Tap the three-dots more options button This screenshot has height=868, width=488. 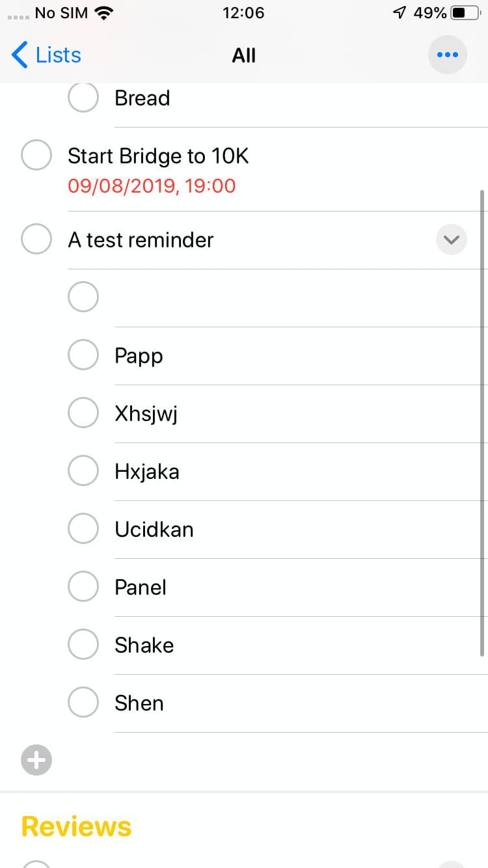pyautogui.click(x=447, y=55)
